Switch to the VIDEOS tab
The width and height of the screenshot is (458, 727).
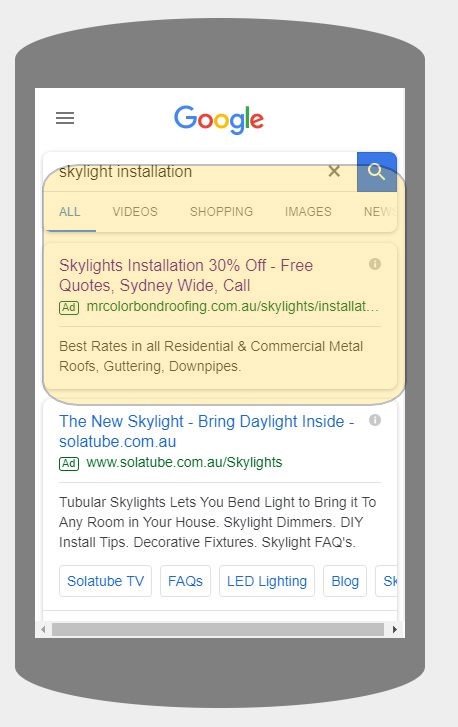click(x=135, y=212)
